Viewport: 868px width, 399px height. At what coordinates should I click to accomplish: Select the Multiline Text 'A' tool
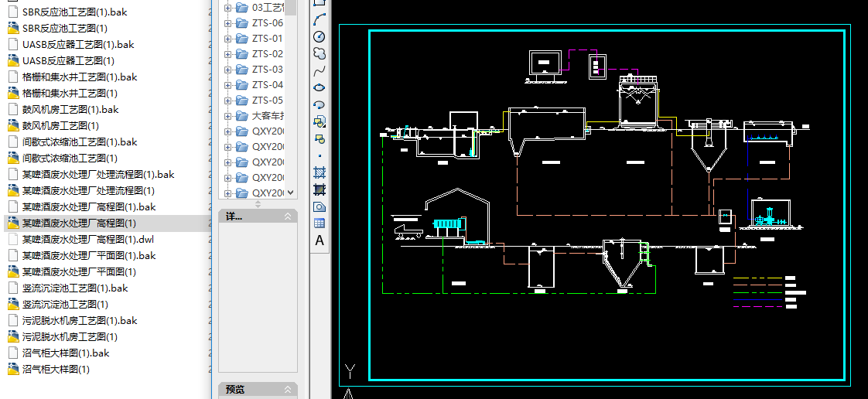(x=320, y=240)
